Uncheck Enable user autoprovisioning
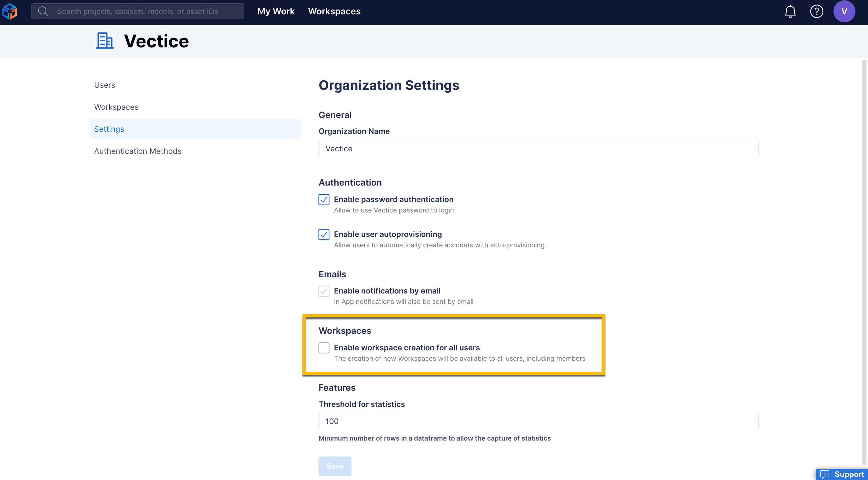This screenshot has width=868, height=480. coord(324,234)
